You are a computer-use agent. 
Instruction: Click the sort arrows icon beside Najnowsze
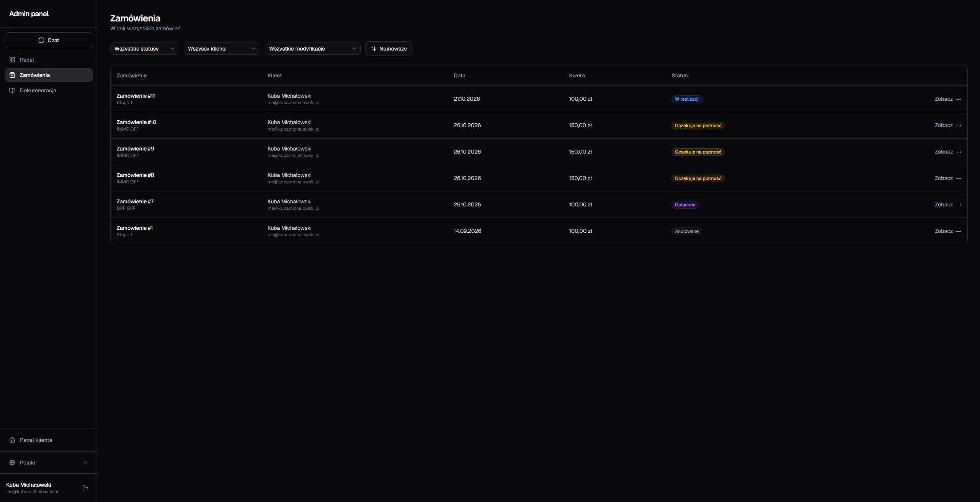click(373, 49)
